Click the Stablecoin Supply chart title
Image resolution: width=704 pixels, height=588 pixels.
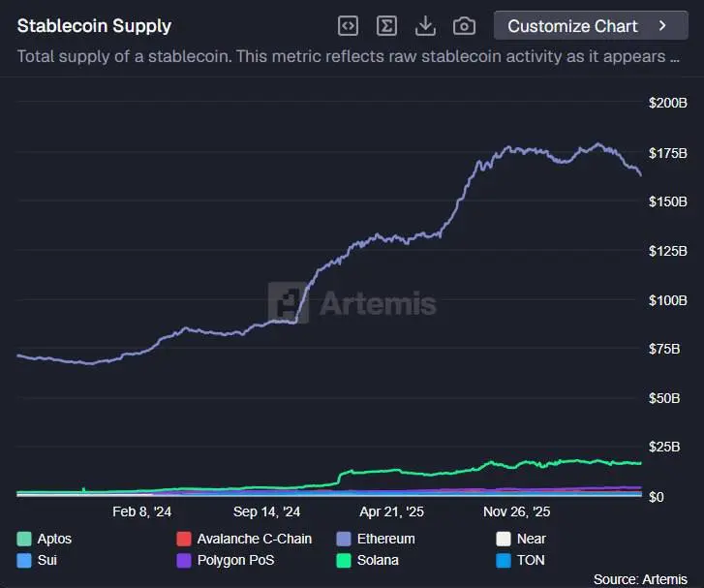pyautogui.click(x=94, y=26)
